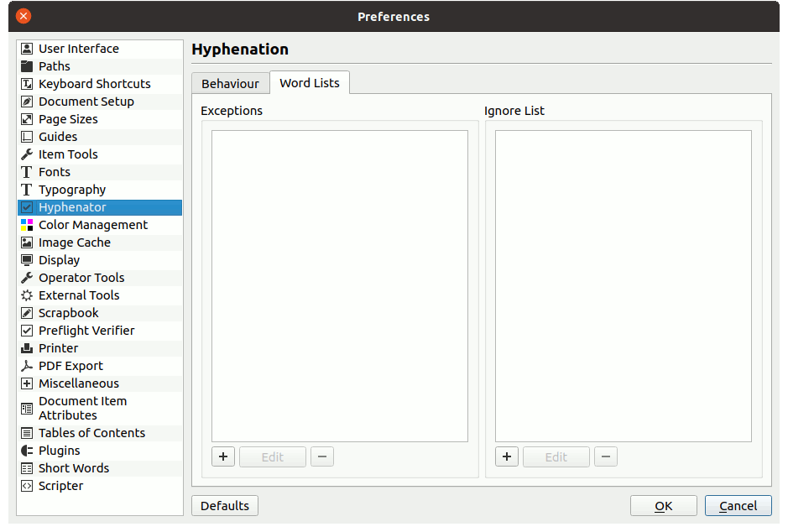This screenshot has height=532, width=788.
Task: Click the Image Cache icon
Action: (x=27, y=243)
